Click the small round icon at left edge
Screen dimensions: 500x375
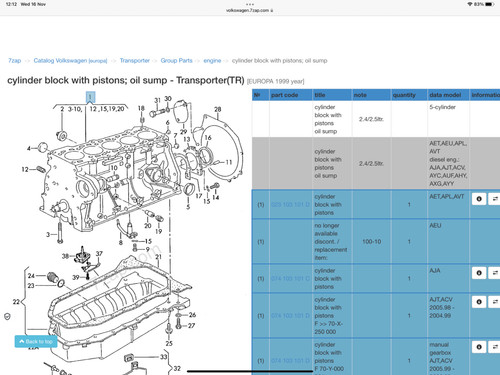[7, 316]
